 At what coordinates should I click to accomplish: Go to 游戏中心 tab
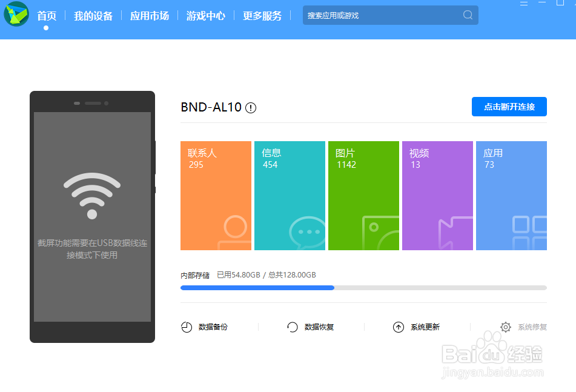click(206, 16)
